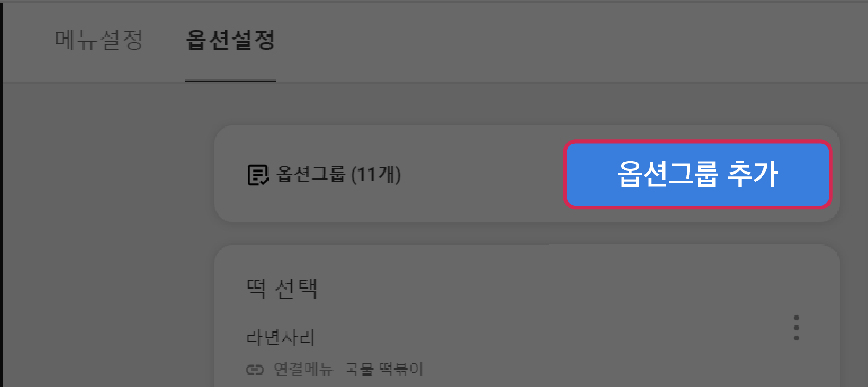Viewport: 868px width, 387px height.
Task: Click the checklist icon beside 옵션그룹
Action: point(258,175)
